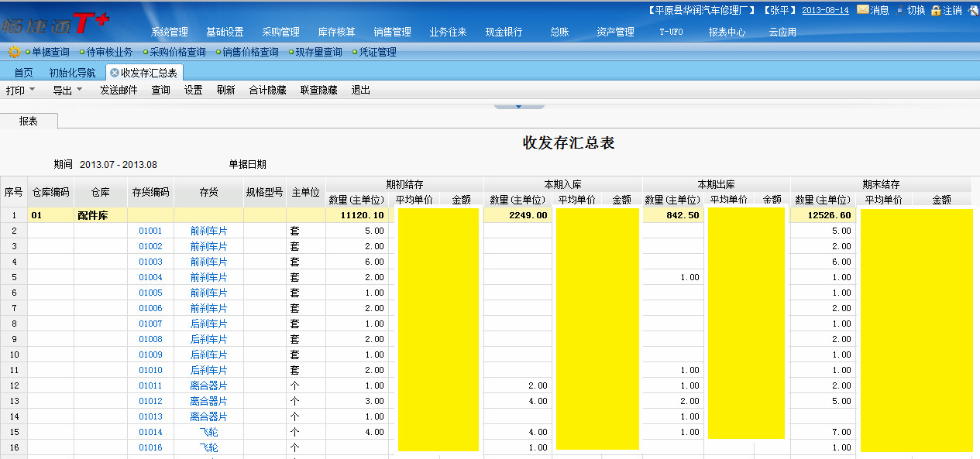Click the 消息 envelope icon
Viewport: 980px width, 459px height.
click(862, 10)
